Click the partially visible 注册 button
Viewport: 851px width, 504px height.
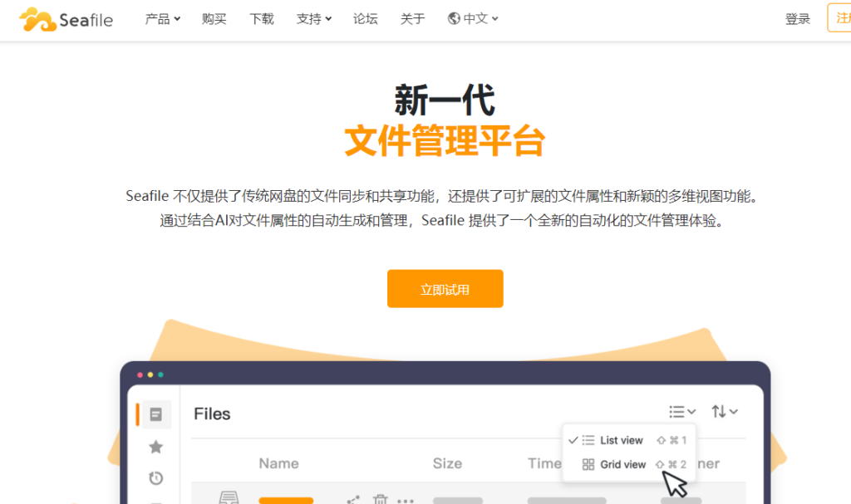coord(839,18)
